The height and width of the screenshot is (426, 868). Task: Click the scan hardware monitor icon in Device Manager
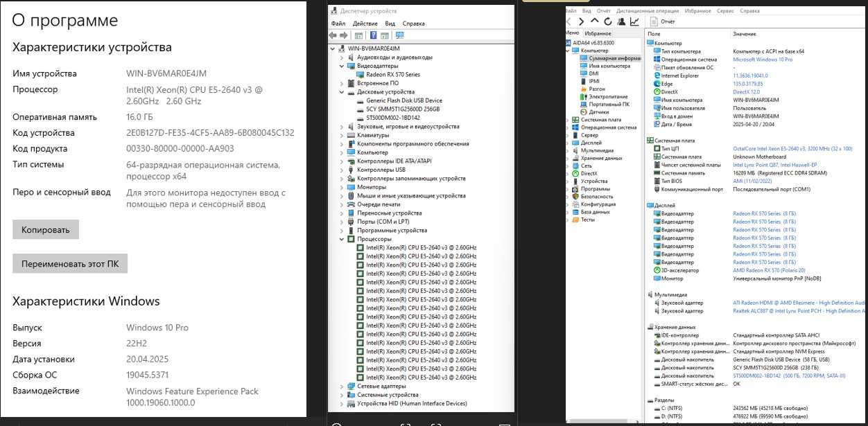pyautogui.click(x=399, y=35)
